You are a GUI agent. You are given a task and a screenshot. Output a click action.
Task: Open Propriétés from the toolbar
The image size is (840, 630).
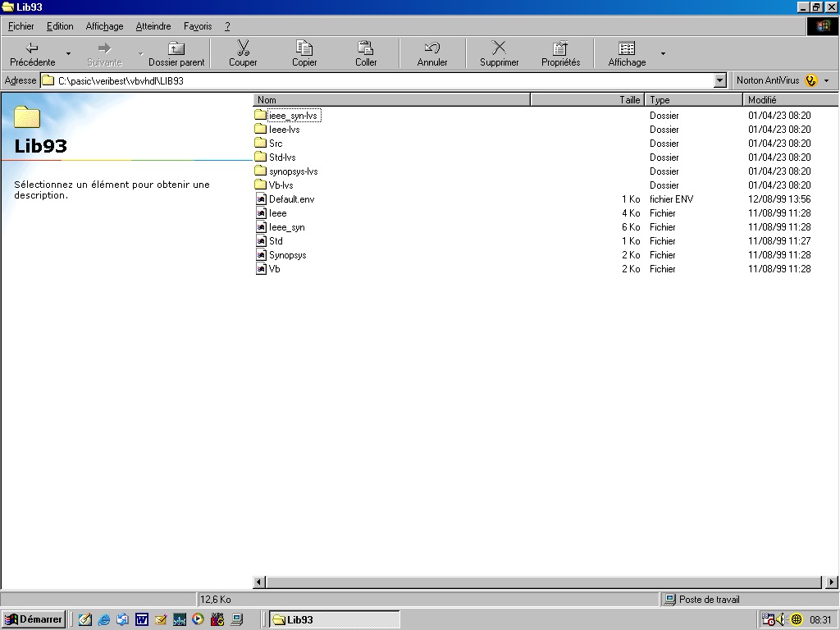click(560, 48)
